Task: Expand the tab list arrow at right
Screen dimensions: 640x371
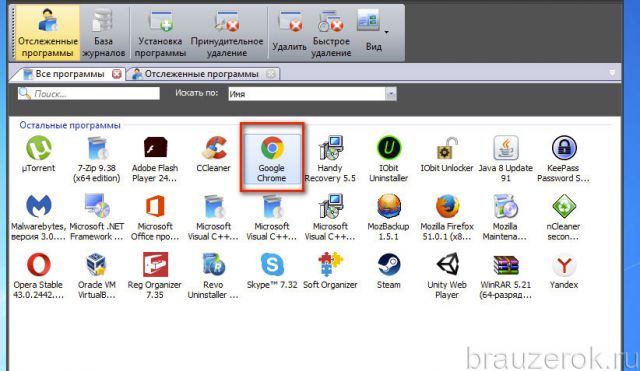Action: coord(612,73)
